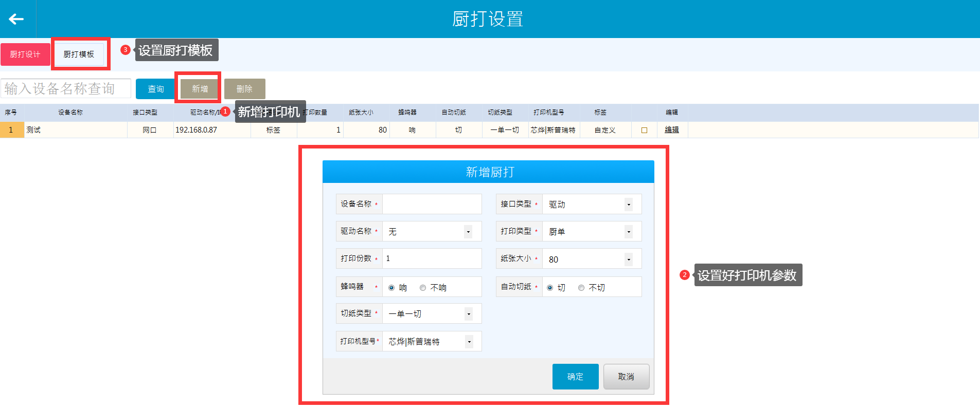The width and height of the screenshot is (980, 409).
Task: Click the 设备名称 input in the dialog
Action: (432, 204)
